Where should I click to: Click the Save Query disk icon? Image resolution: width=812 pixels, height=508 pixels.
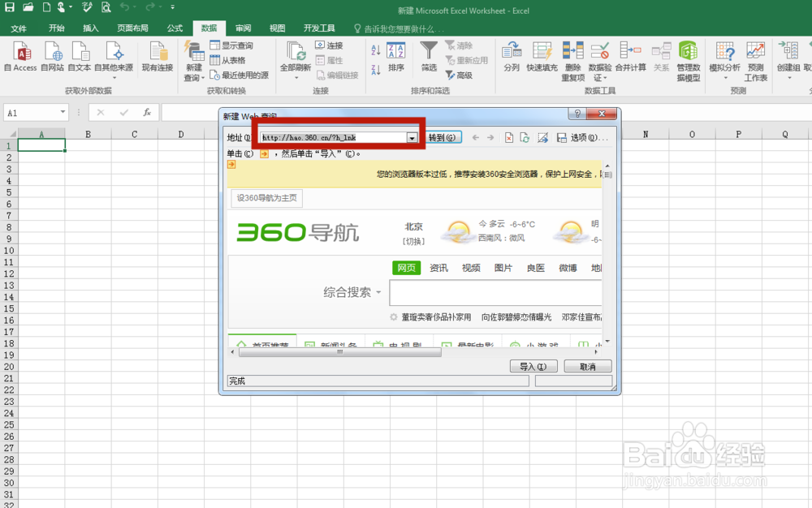coord(562,138)
